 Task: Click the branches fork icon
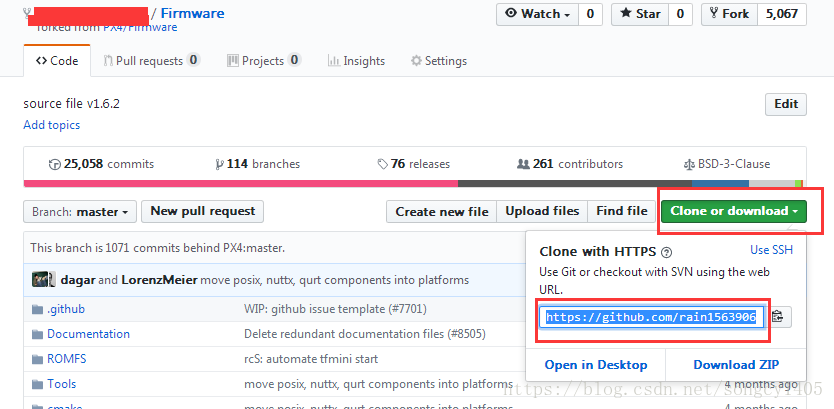tap(220, 164)
